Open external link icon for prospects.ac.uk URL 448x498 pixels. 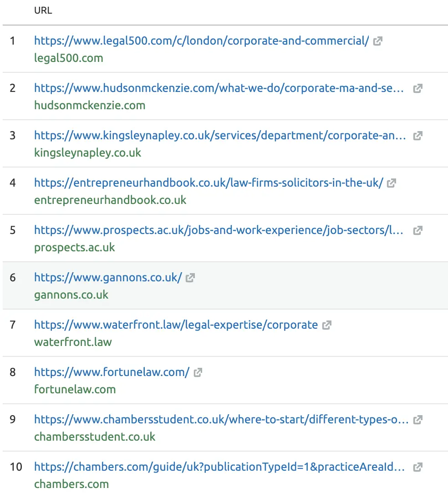click(417, 230)
